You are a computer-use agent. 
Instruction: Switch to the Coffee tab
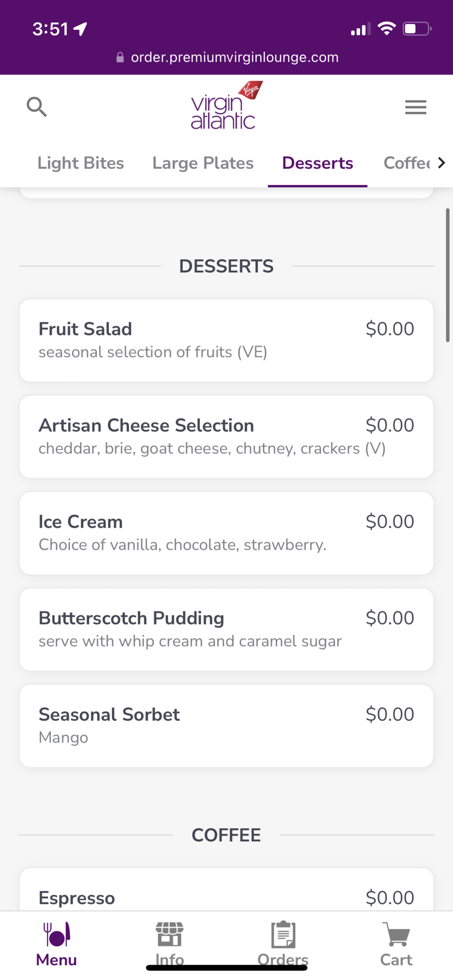coord(407,163)
